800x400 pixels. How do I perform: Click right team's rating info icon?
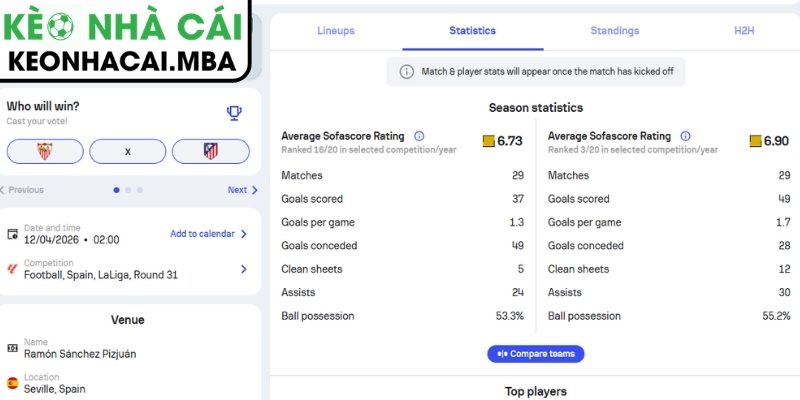point(685,136)
